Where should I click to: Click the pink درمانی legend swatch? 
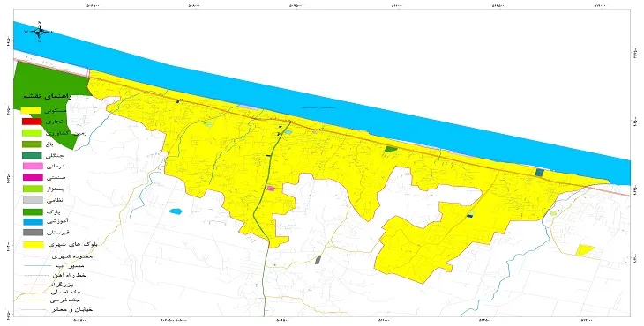click(x=33, y=166)
